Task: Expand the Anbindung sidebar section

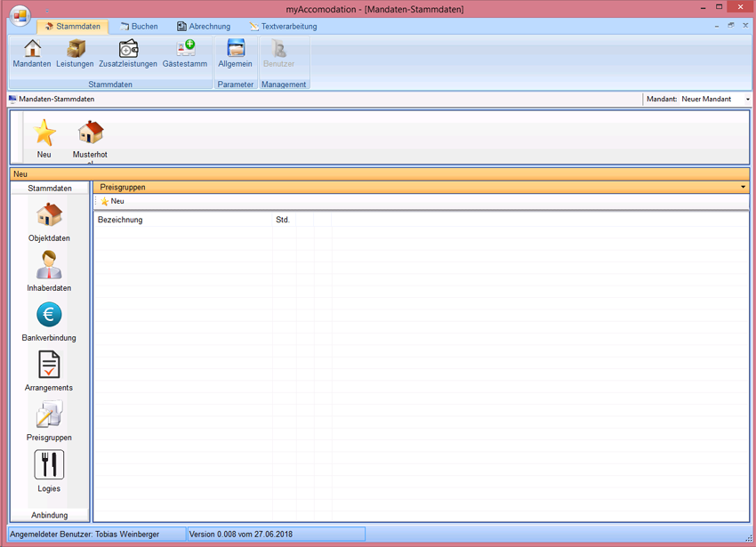Action: 50,515
